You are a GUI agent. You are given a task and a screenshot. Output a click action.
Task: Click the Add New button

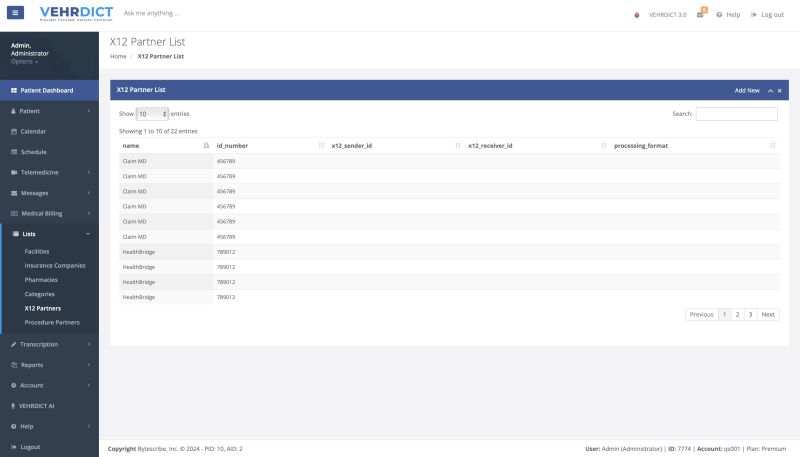tap(747, 90)
